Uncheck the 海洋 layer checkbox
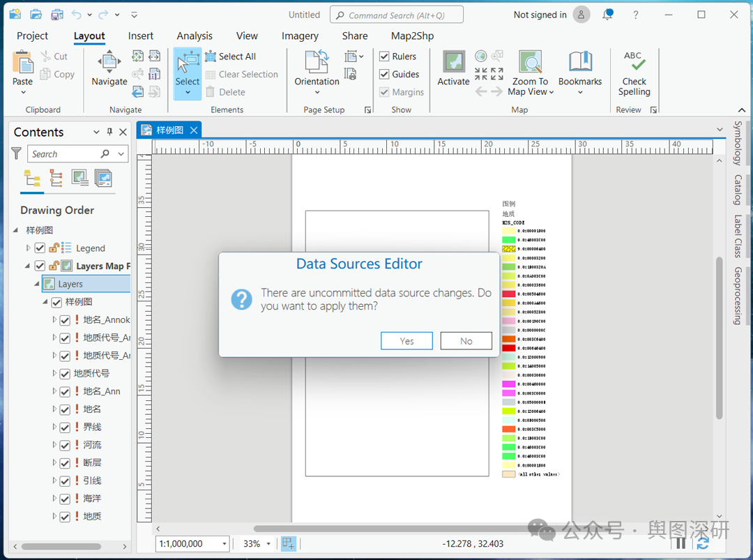 [65, 499]
